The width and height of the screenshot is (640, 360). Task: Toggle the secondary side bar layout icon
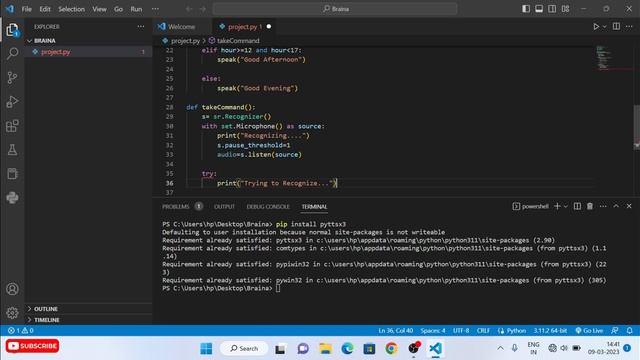tap(552, 9)
